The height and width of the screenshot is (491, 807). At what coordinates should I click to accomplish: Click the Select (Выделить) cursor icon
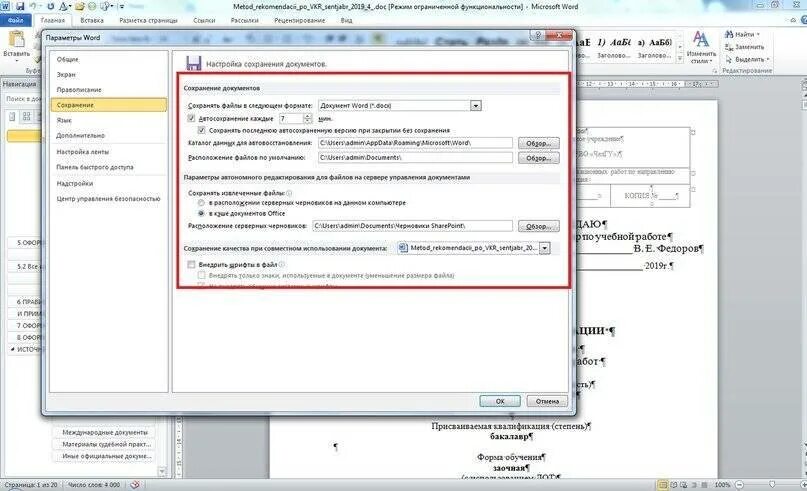point(729,59)
